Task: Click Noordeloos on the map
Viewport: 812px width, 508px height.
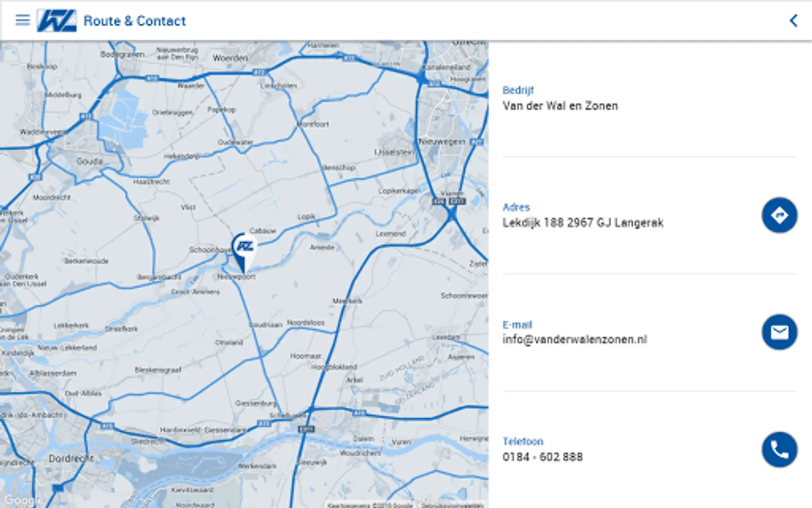Action: pos(306,322)
